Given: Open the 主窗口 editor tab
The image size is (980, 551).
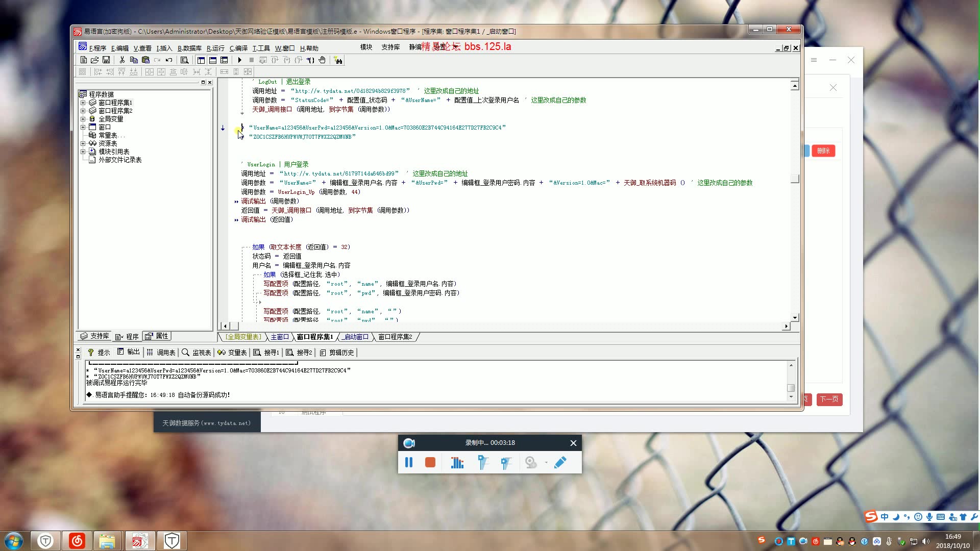Looking at the screenshot, I should click(x=280, y=337).
